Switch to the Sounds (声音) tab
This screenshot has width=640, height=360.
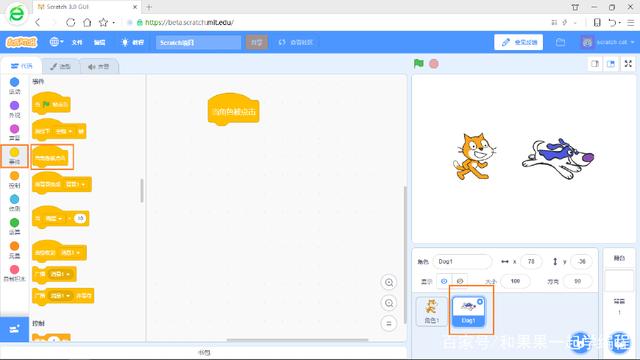pos(98,66)
